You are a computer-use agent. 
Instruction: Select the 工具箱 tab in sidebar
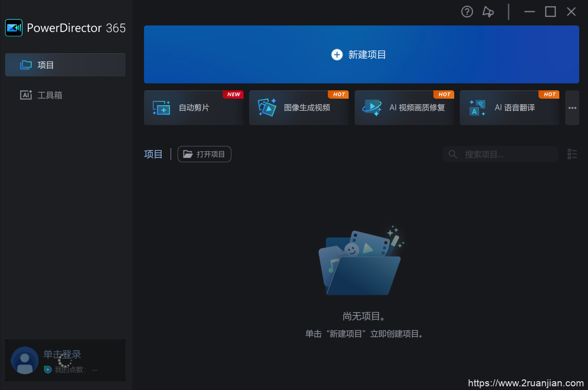pyautogui.click(x=65, y=95)
